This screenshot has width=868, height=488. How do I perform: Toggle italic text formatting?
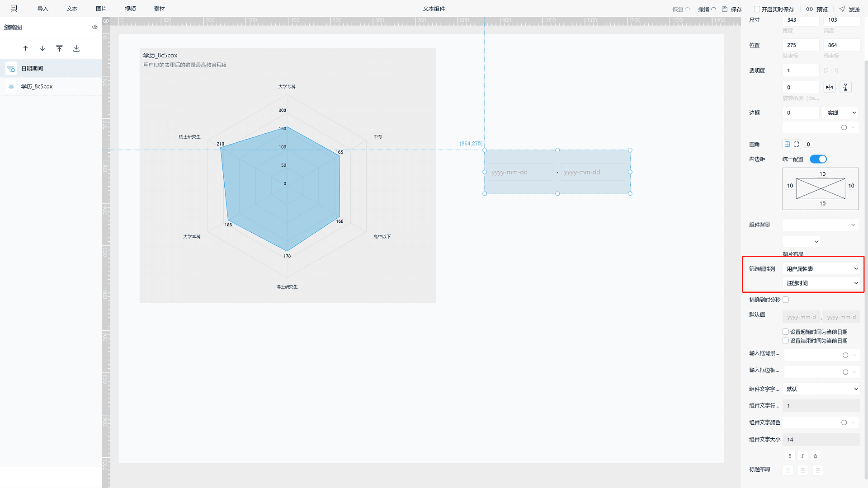tap(802, 455)
